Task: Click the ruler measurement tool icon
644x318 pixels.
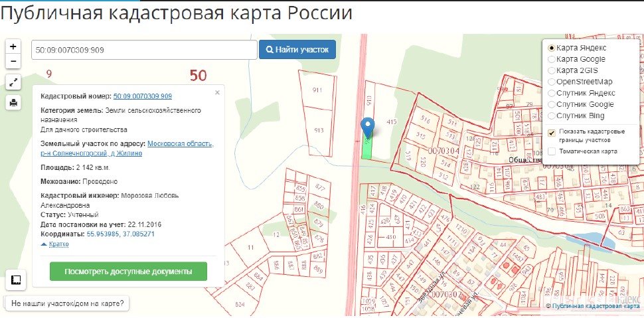Action: tap(16, 280)
